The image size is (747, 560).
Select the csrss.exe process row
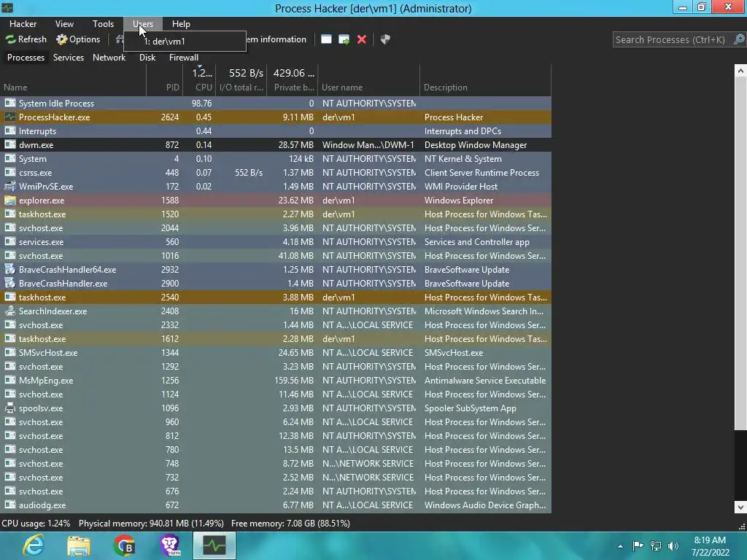click(276, 173)
